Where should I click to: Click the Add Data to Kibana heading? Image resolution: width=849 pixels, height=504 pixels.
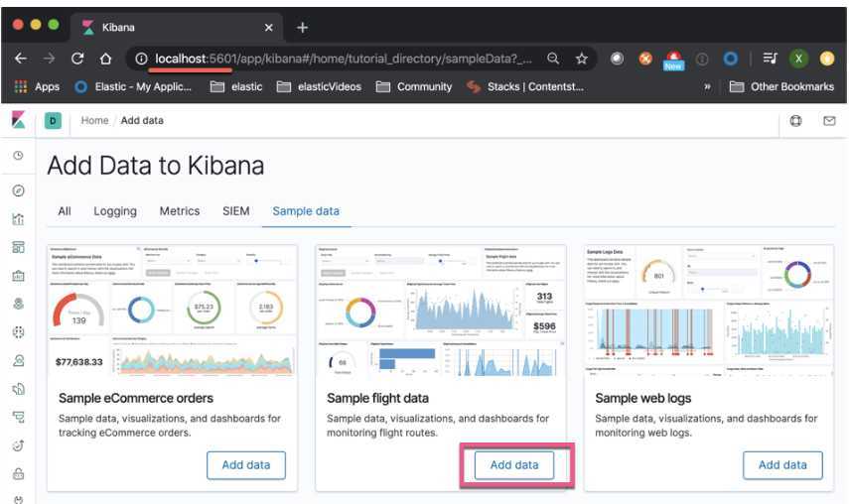[156, 166]
